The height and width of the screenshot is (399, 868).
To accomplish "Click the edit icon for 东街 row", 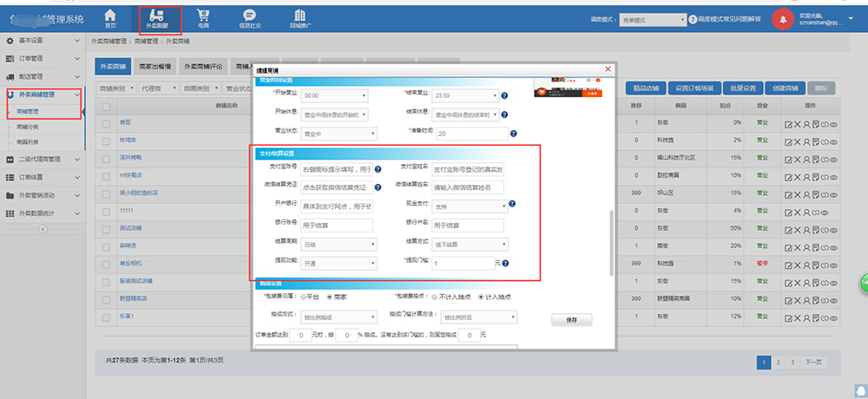I will pyautogui.click(x=788, y=125).
